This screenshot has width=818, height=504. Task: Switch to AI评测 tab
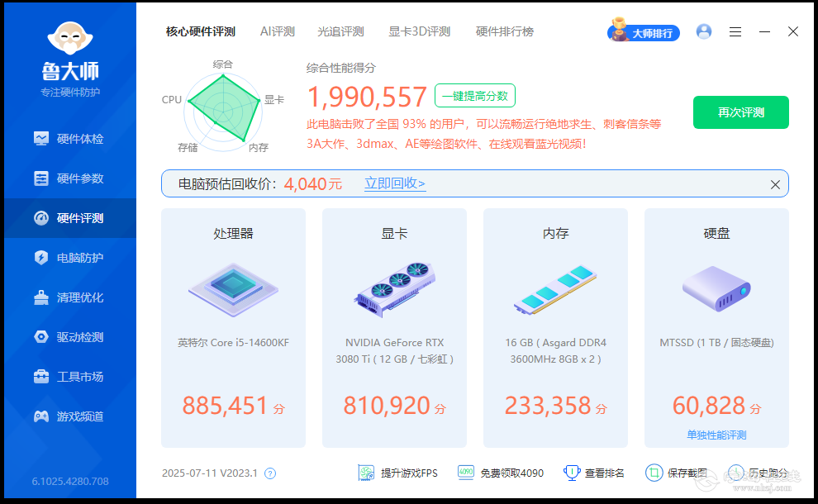click(278, 32)
